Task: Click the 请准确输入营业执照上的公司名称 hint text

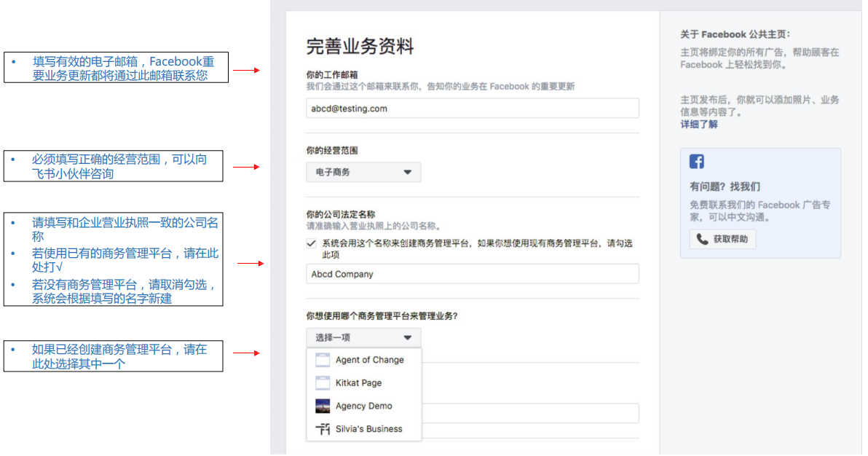Action: tap(375, 226)
